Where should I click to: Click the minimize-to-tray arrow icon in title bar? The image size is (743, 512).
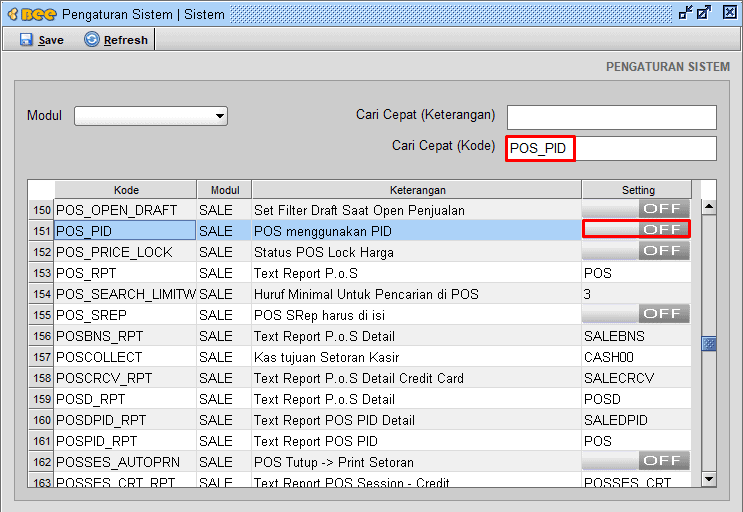click(x=685, y=13)
